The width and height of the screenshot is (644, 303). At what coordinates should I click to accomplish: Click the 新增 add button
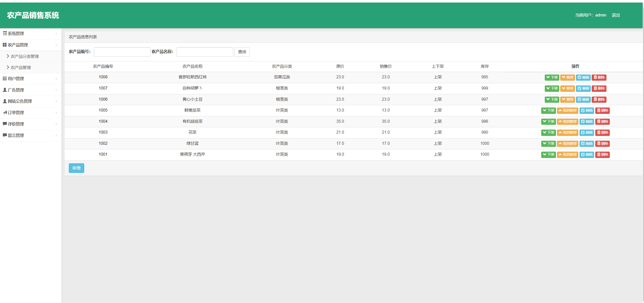[x=76, y=168]
